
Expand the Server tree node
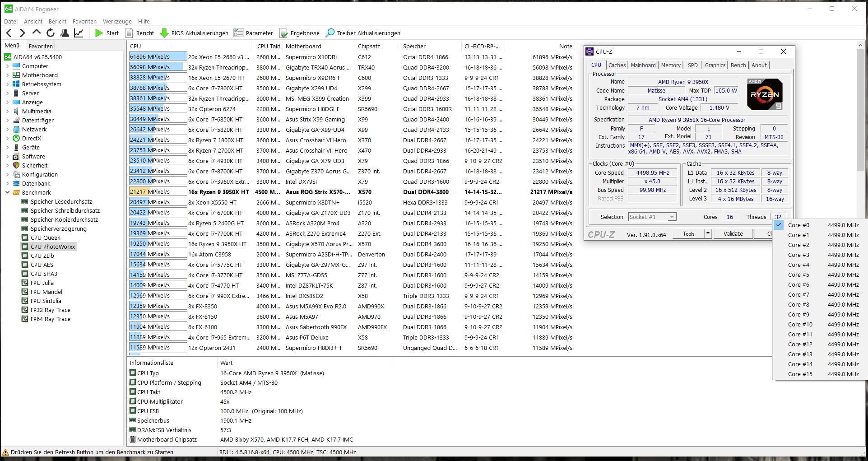pyautogui.click(x=7, y=93)
